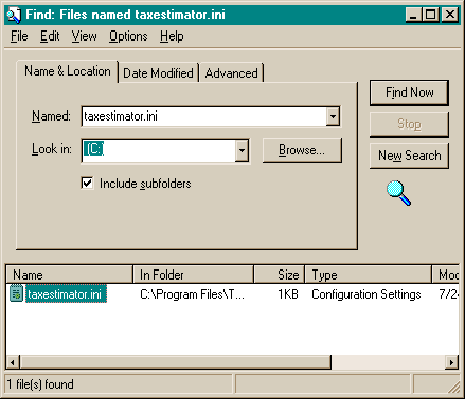Close the Find window
Image resolution: width=465 pixels, height=399 pixels.
coord(450,15)
